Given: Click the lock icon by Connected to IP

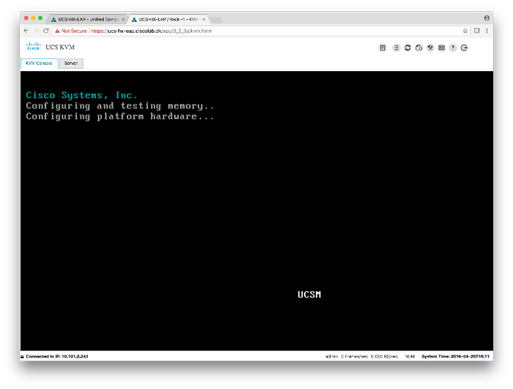Looking at the screenshot, I should [22, 357].
